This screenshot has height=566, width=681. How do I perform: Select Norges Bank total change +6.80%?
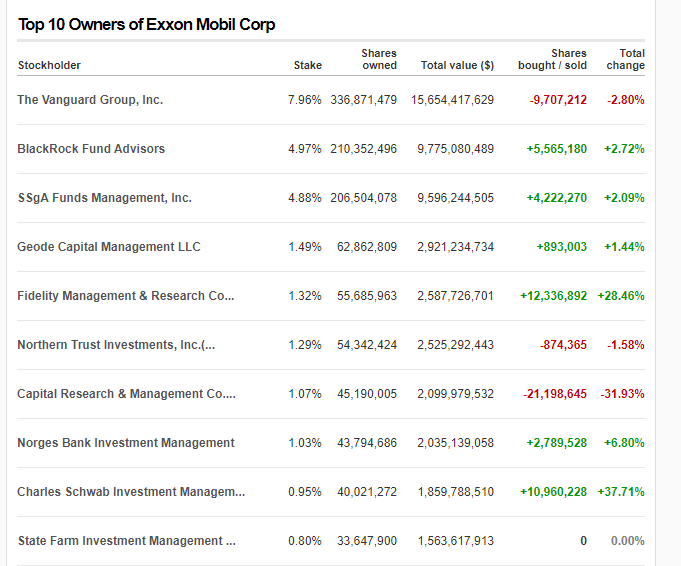point(624,443)
